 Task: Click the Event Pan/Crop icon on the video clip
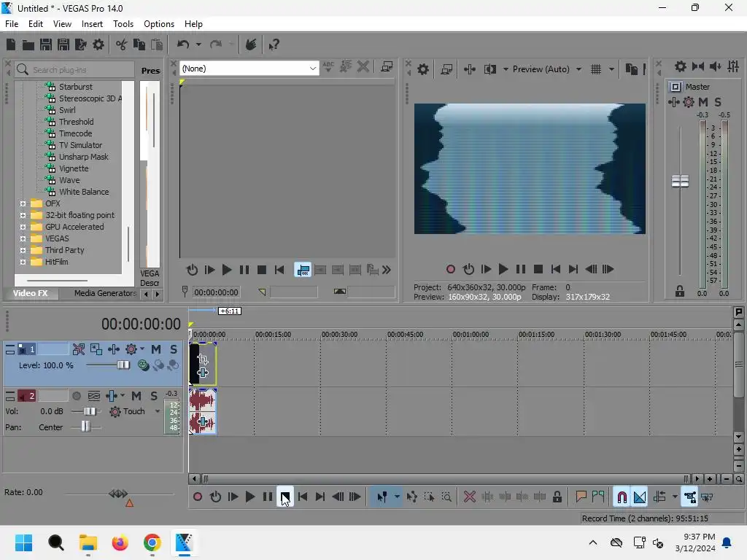[x=203, y=359]
